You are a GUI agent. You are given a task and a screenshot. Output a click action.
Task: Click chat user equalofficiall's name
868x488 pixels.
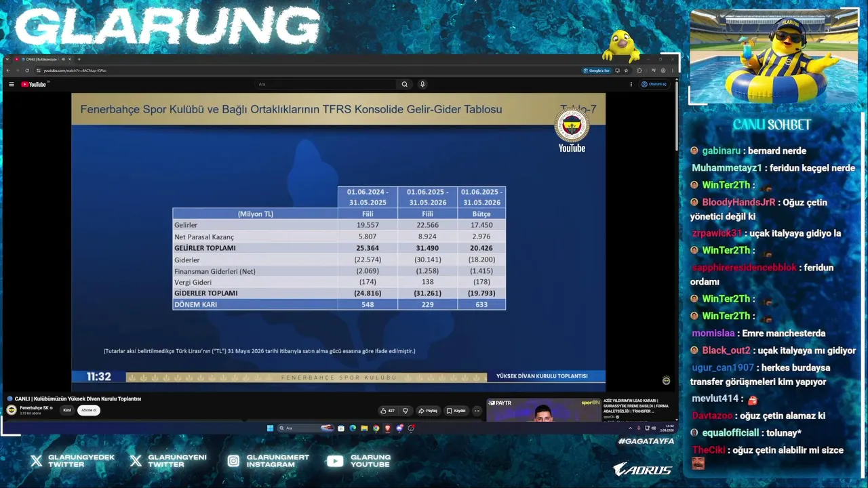coord(731,433)
